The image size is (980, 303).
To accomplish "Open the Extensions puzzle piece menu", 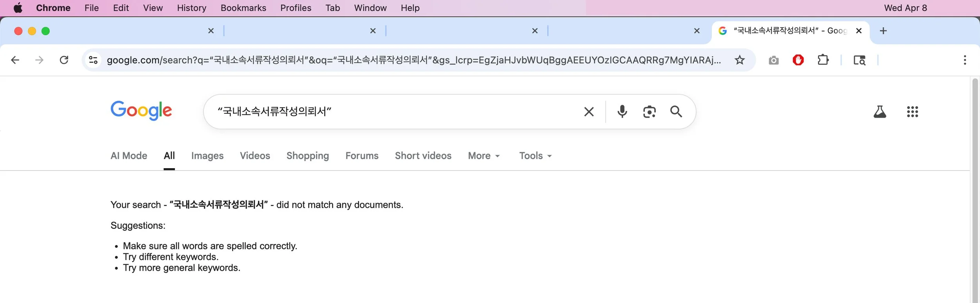I will pos(823,60).
